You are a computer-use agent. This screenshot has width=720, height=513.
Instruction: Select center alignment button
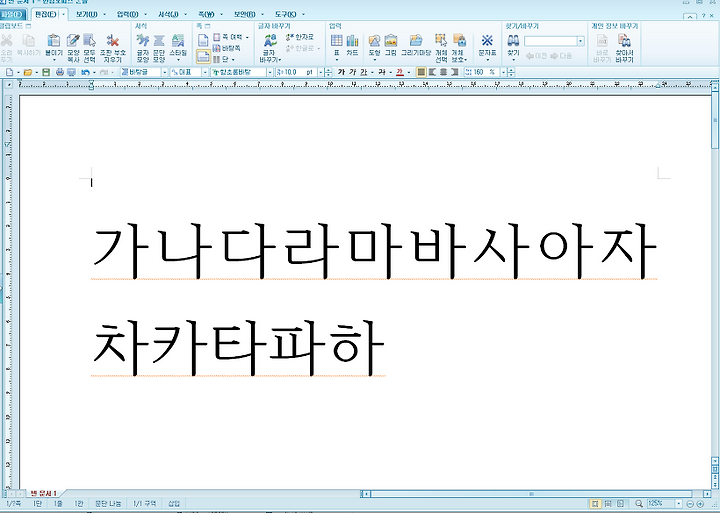443,72
